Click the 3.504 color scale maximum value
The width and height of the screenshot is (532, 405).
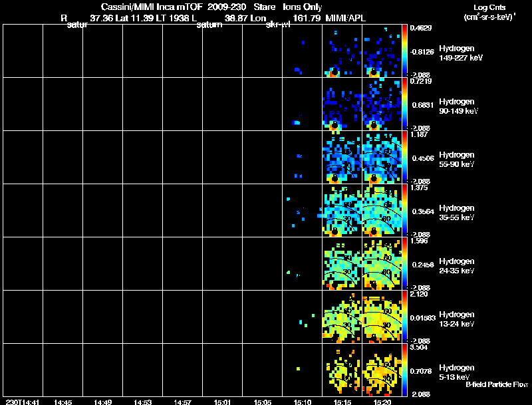point(419,347)
